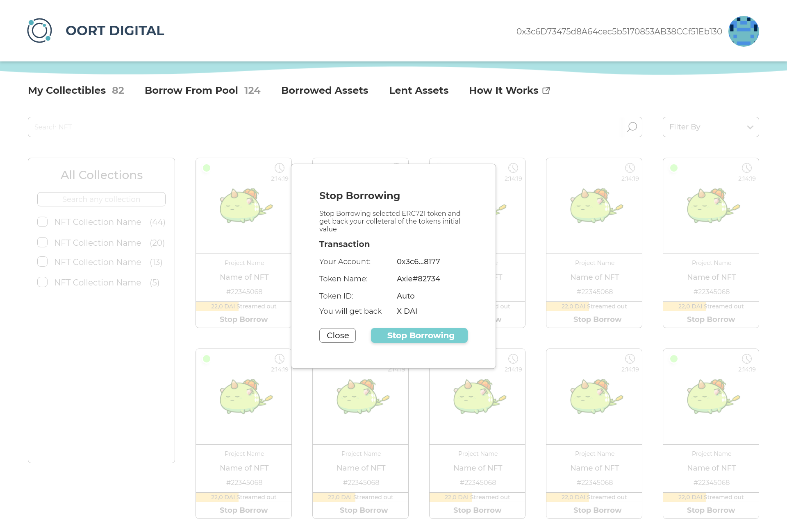Click Axie thumbnail on second bottom-row card
The image size is (787, 532).
tap(363, 396)
